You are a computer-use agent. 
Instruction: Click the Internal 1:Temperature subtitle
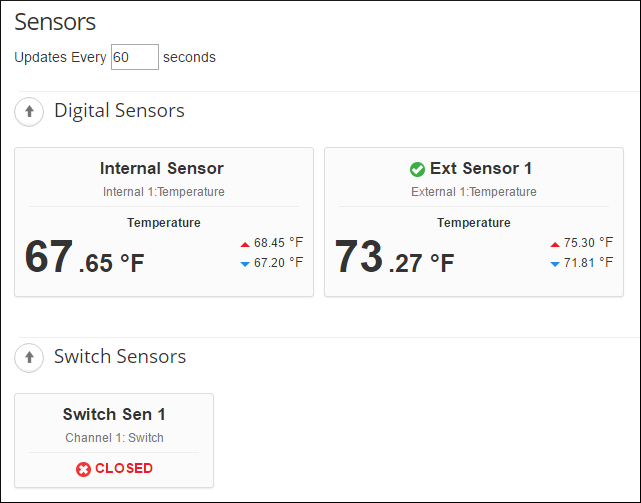pos(164,192)
